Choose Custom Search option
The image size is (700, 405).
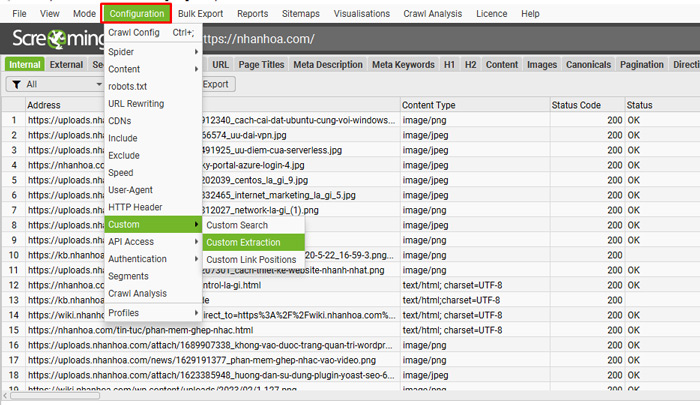(x=237, y=225)
